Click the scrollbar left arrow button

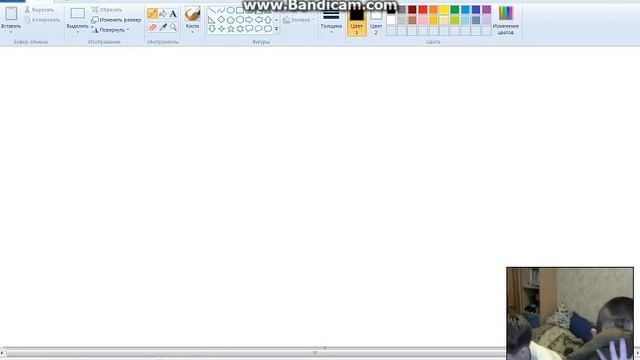coord(2,352)
